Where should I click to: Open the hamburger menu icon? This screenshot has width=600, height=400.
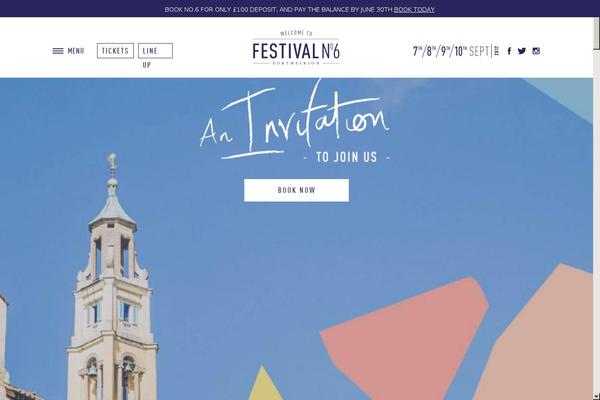[58, 51]
